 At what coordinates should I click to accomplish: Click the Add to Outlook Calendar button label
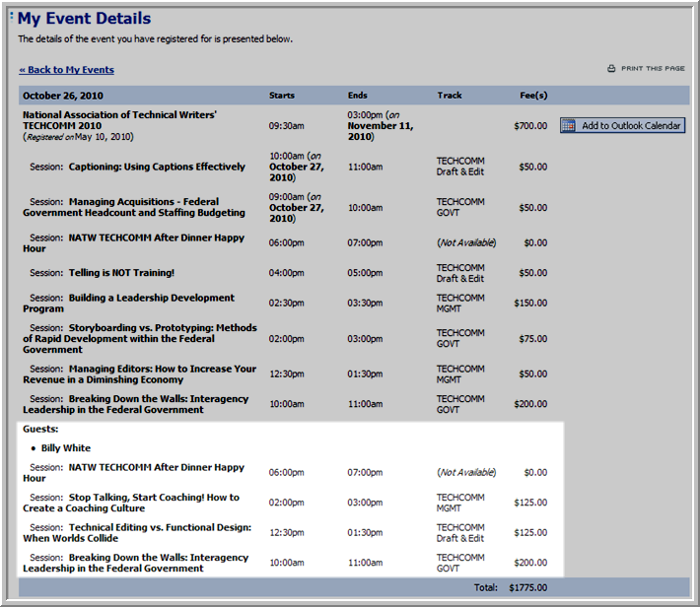click(631, 126)
